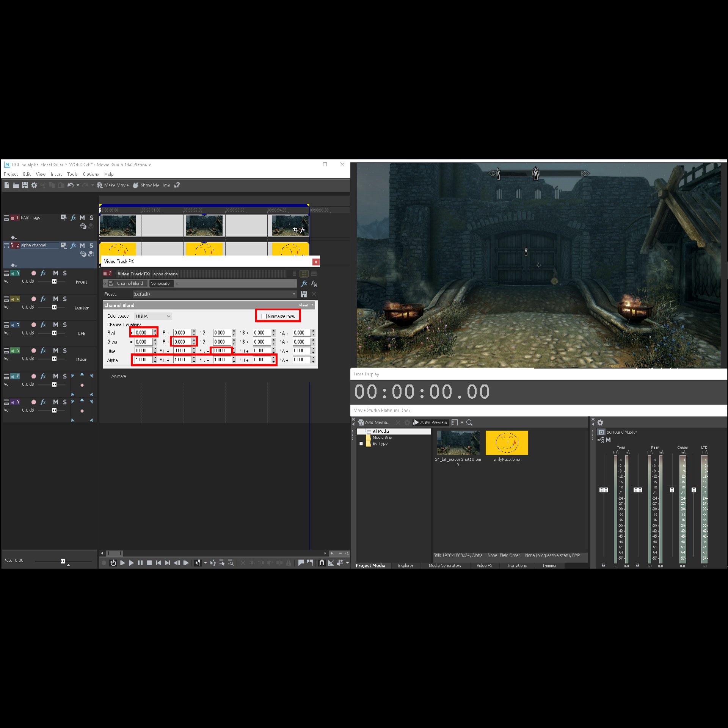728x728 pixels.
Task: Insert a marker from the transport bar
Action: [x=301, y=563]
